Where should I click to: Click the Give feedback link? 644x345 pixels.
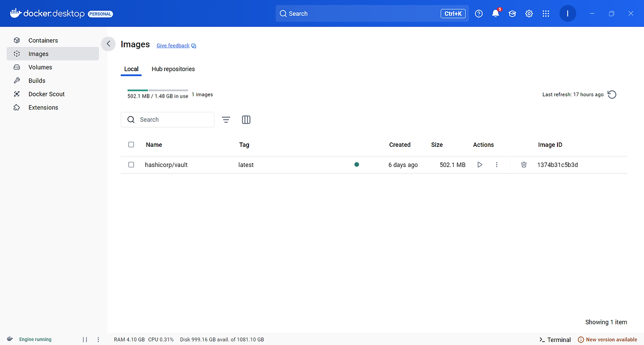tap(176, 46)
